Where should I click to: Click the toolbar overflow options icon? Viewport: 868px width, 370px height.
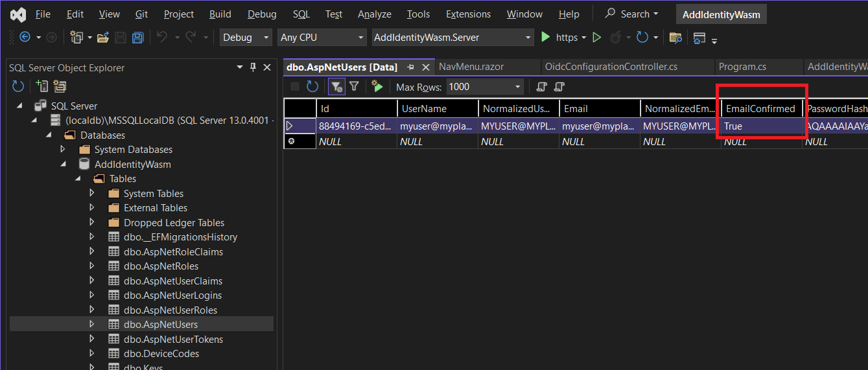(x=714, y=40)
